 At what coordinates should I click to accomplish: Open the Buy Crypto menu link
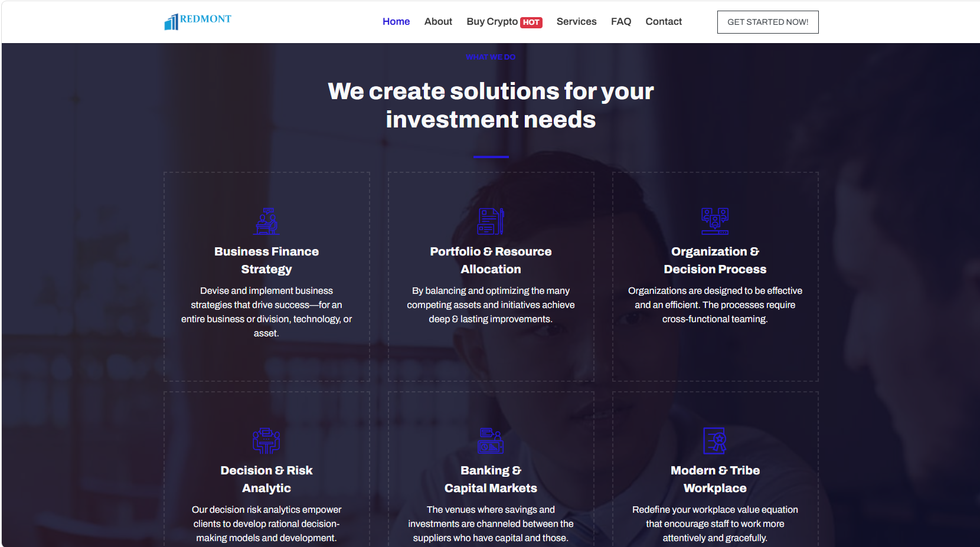point(492,22)
